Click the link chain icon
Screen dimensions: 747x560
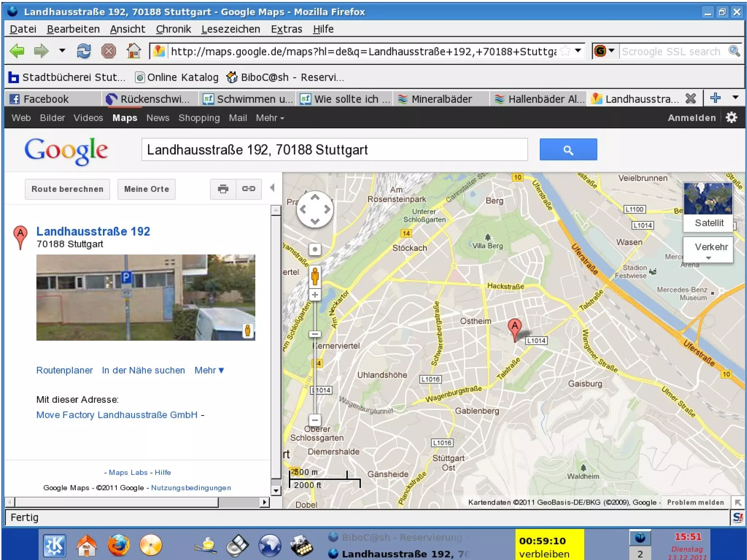[248, 189]
